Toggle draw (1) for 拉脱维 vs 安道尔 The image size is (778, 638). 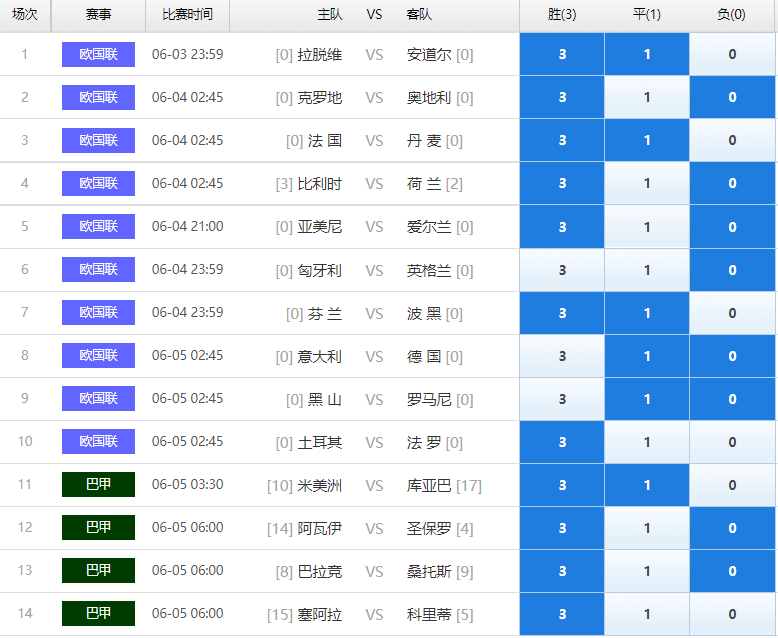coord(647,54)
